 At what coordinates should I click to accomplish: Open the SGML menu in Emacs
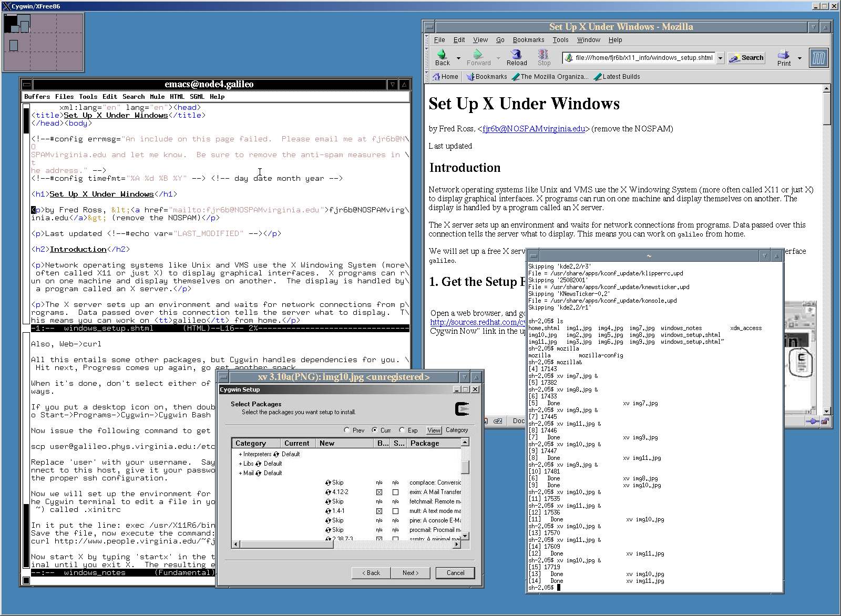(x=197, y=97)
